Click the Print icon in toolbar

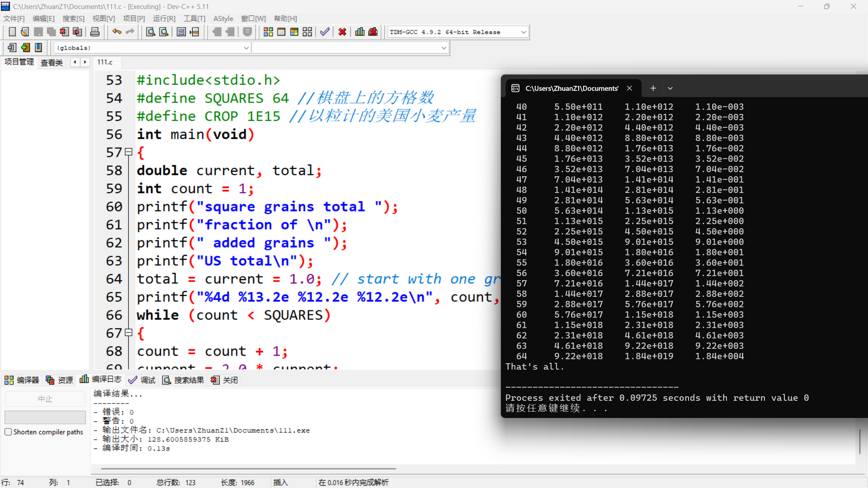pyautogui.click(x=95, y=32)
